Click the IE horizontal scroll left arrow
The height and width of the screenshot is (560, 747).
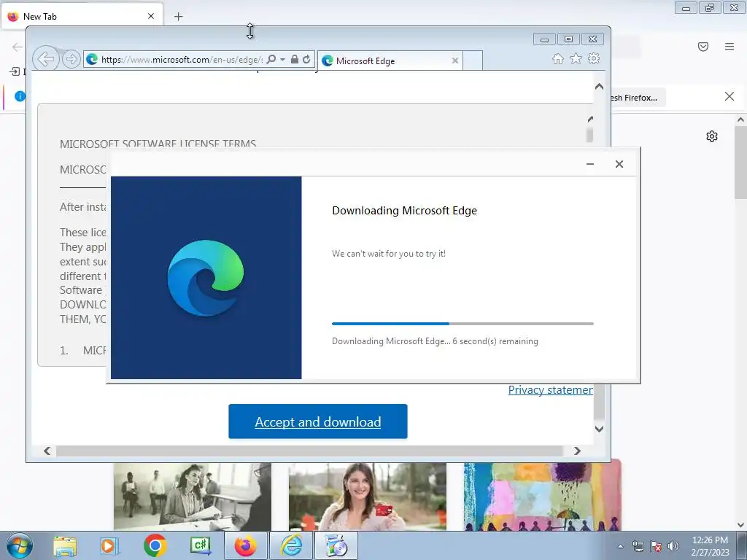[47, 451]
